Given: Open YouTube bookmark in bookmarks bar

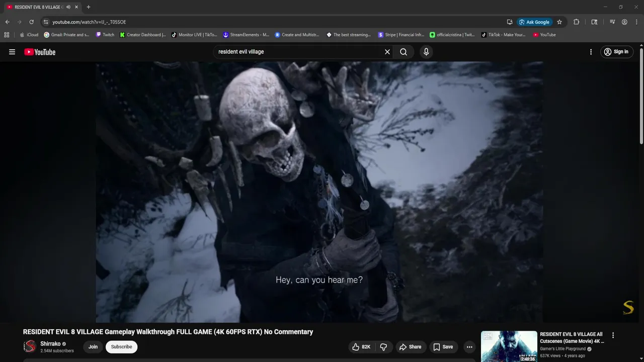Looking at the screenshot, I should (x=544, y=35).
